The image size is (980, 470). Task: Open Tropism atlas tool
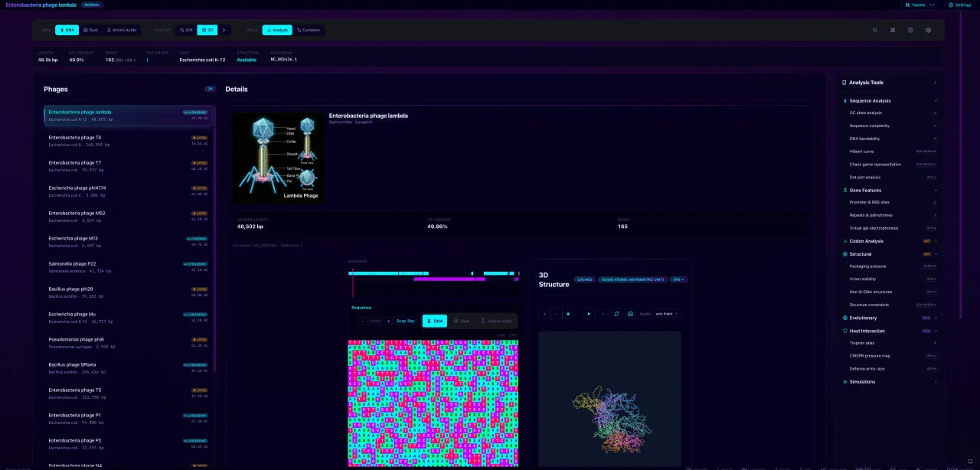tap(893, 343)
